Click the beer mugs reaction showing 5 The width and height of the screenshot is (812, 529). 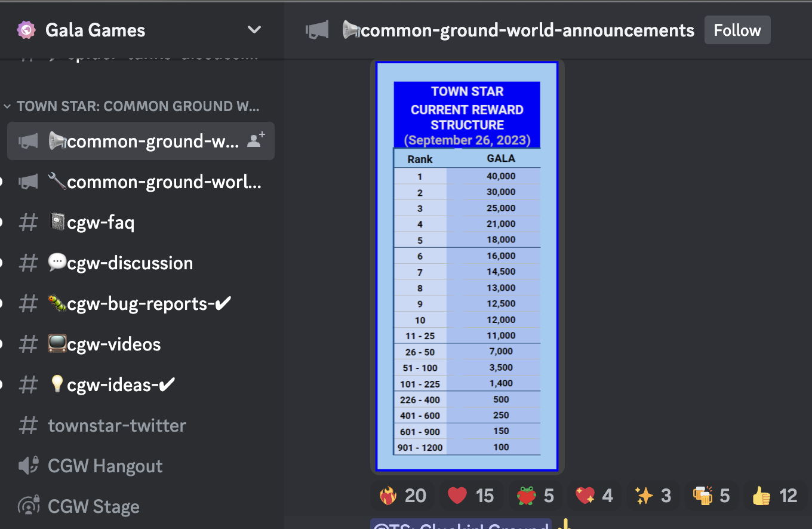click(x=712, y=496)
